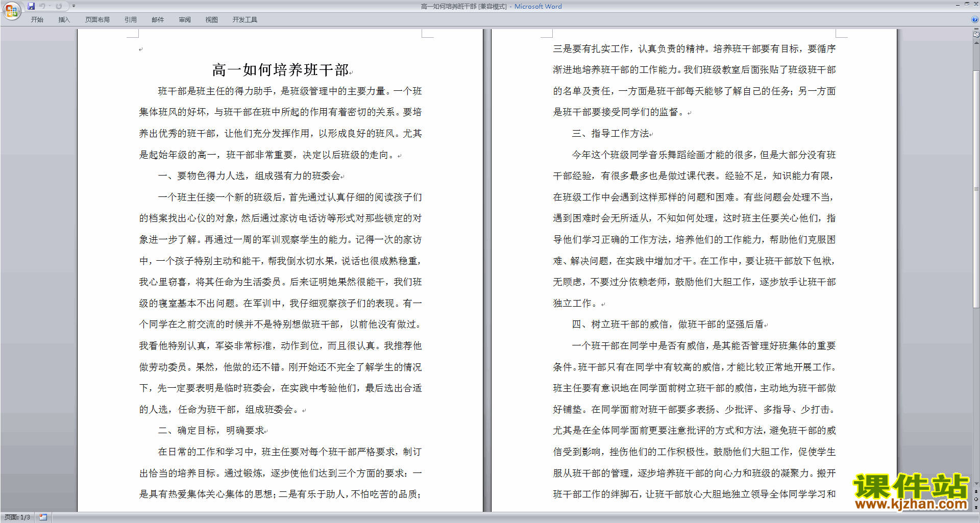Screen dimensions: 980x523
Task: Restore down the Word window
Action: [x=967, y=4]
